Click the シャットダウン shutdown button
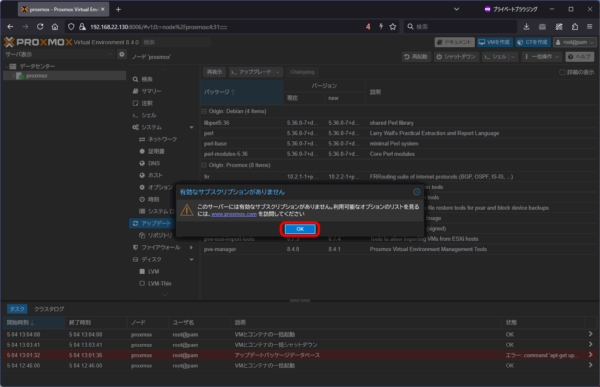Viewport: 600px width, 387px height. (456, 57)
